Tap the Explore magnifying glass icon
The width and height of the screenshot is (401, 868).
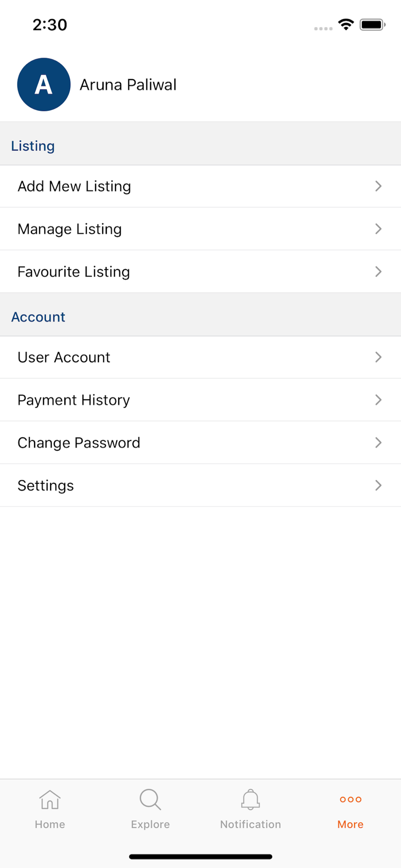point(151,799)
